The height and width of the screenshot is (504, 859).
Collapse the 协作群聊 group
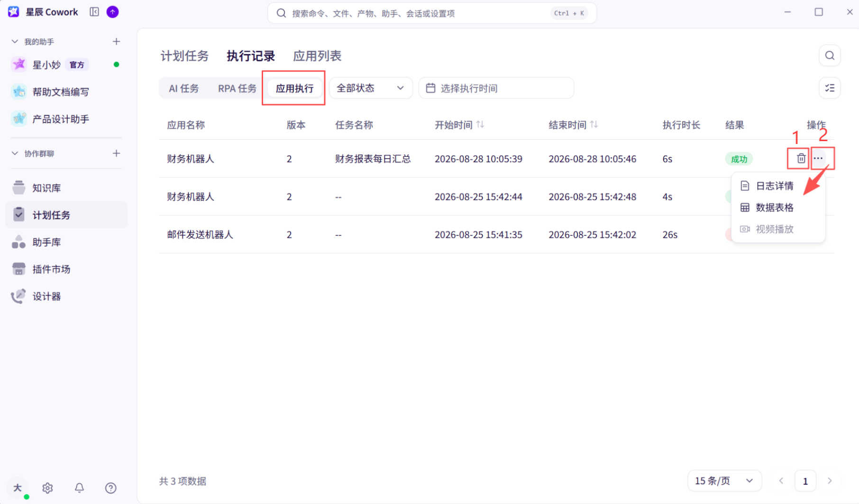tap(15, 153)
